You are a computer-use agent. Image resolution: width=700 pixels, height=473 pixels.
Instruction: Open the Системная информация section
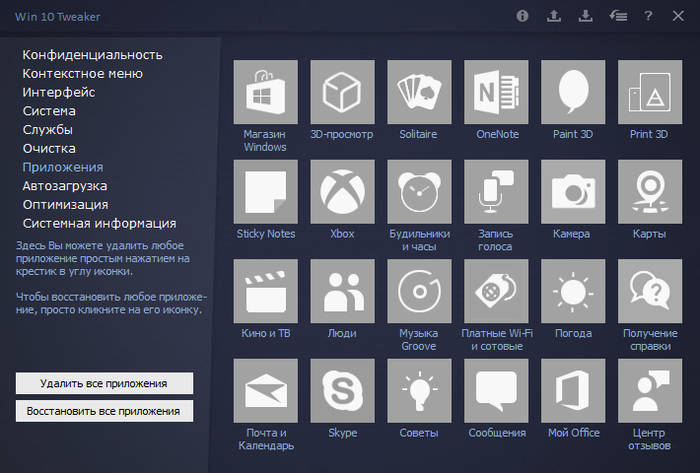[x=99, y=223]
